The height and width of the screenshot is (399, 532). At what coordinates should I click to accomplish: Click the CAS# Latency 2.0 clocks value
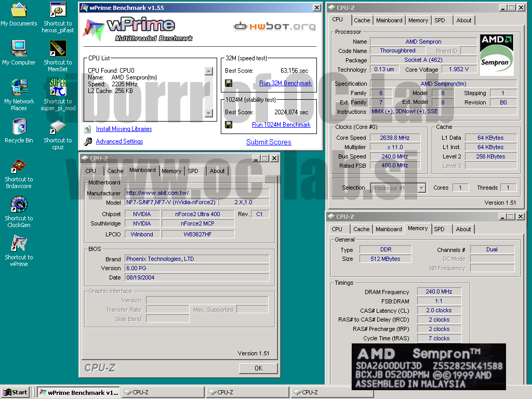point(439,311)
